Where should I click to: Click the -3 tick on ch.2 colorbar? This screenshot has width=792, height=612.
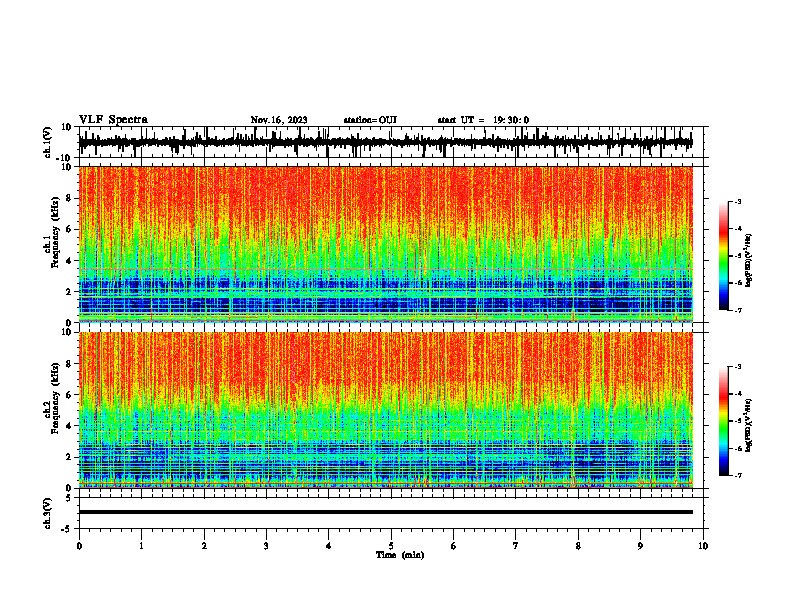(x=737, y=367)
